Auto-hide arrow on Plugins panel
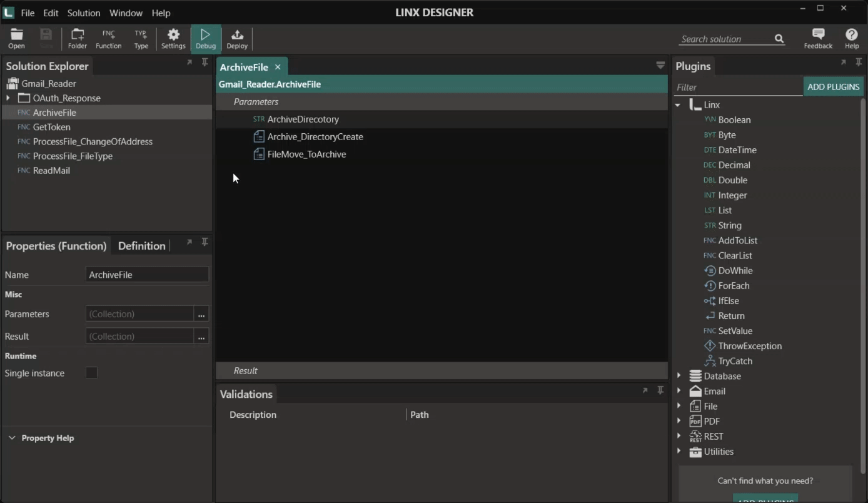This screenshot has width=868, height=503. point(844,63)
